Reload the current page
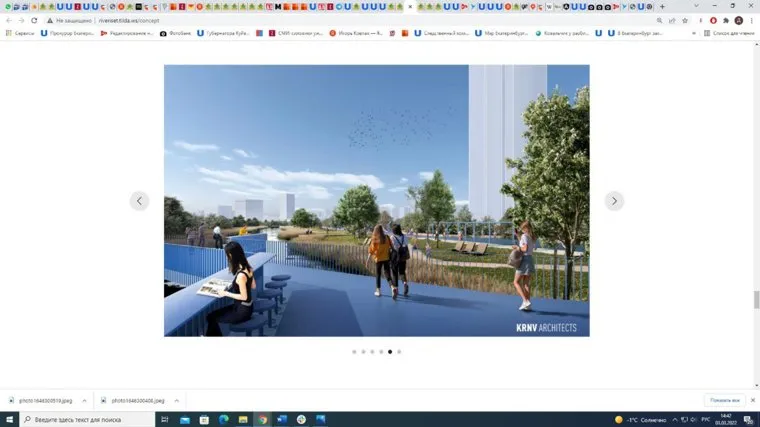 (35, 20)
